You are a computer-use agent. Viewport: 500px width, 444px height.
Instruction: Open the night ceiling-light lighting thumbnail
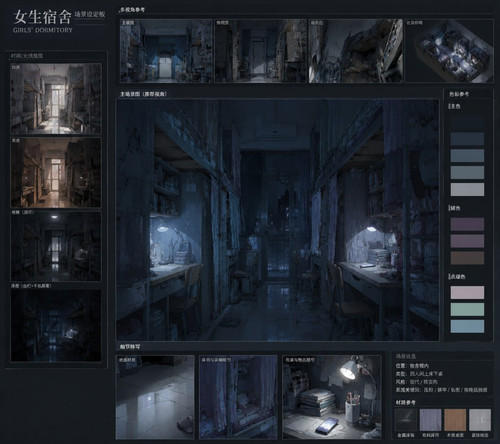point(56,246)
